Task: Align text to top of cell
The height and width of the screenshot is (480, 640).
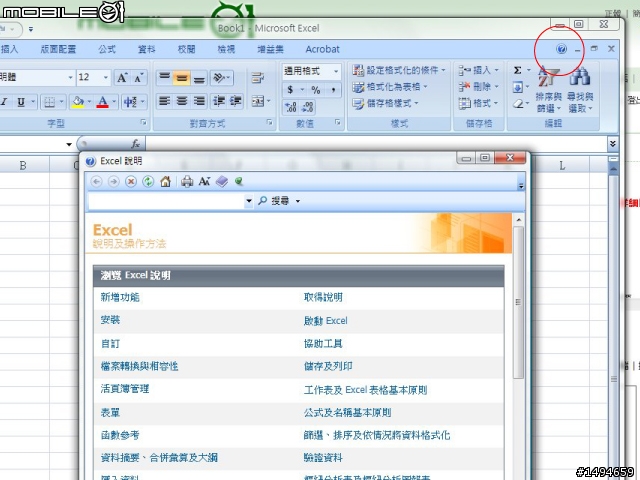Action: pos(164,77)
